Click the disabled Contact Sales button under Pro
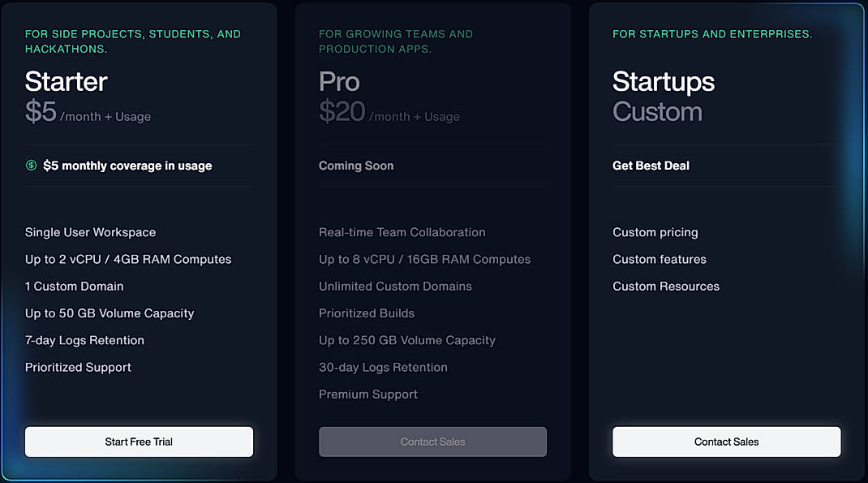Screen dimensions: 868x483 click(433, 442)
